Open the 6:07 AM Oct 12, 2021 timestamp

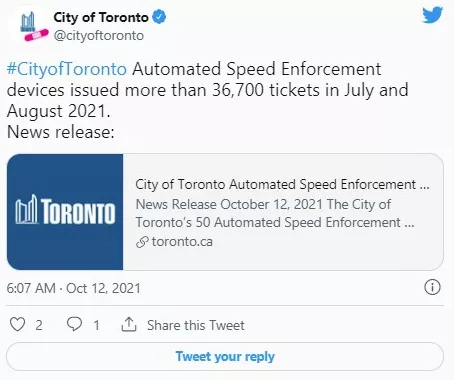73,288
